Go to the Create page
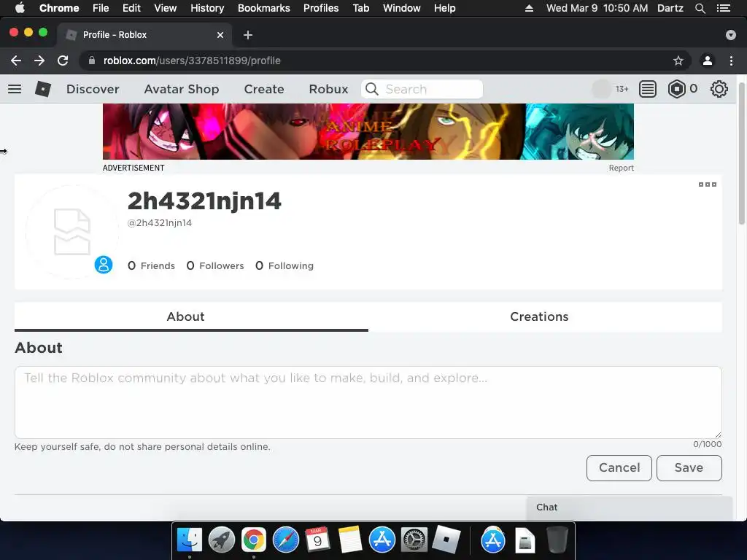Screen dimensions: 747x560 pos(264,89)
